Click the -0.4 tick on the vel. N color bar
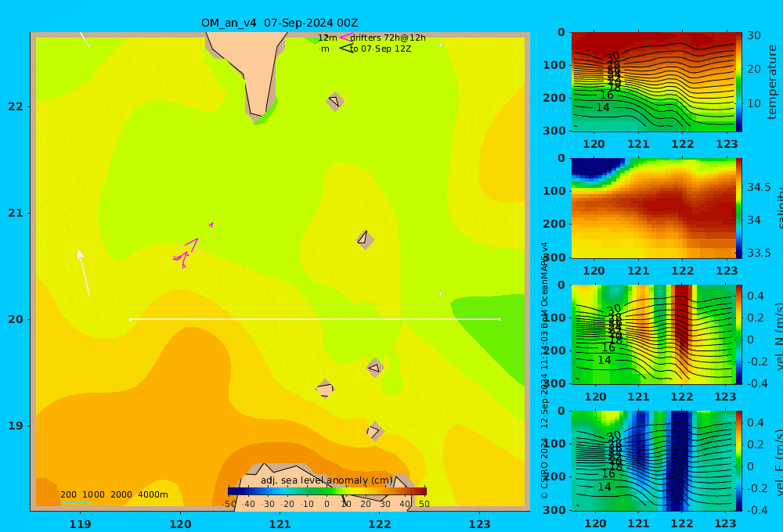Screen dimensions: 783x532 [x=757, y=383]
